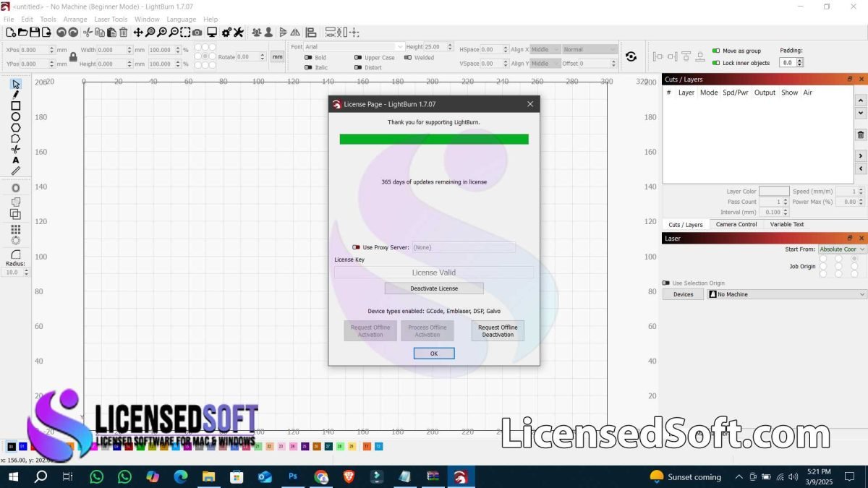Open device settings wrench-screwdriver icon
Screen dimensions: 868x488
pos(238,33)
